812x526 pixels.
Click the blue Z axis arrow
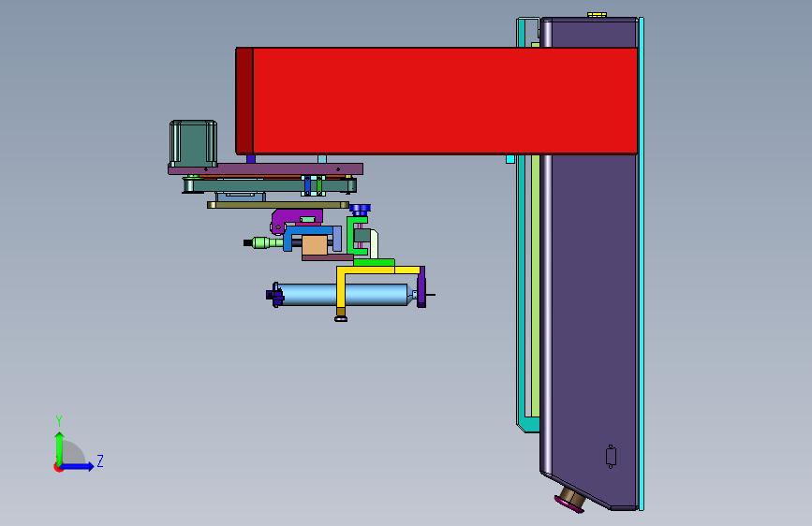click(78, 466)
